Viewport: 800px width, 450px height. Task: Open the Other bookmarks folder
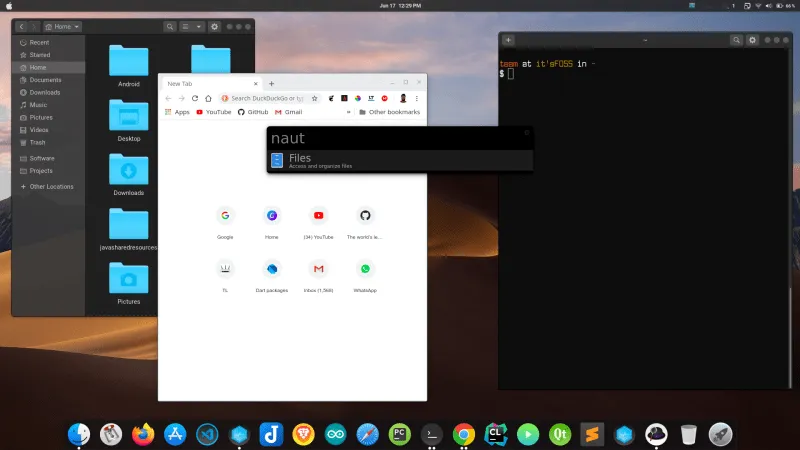point(389,112)
